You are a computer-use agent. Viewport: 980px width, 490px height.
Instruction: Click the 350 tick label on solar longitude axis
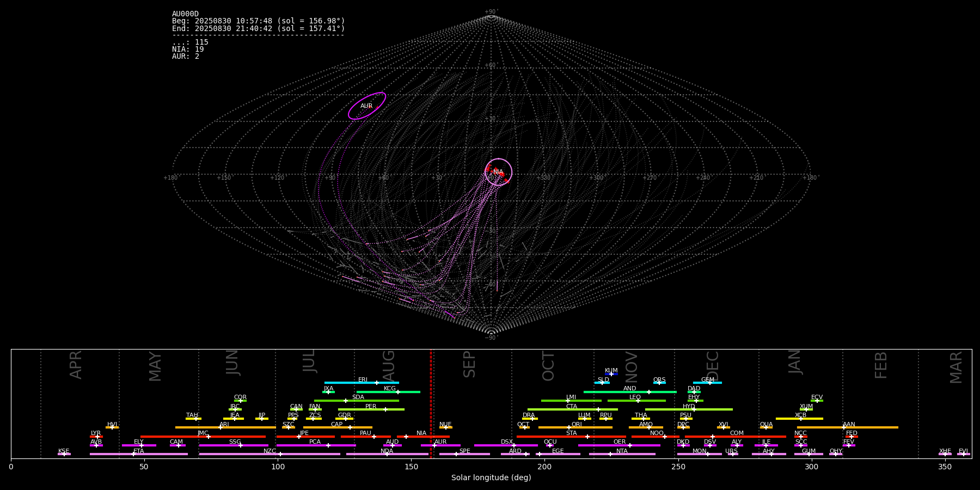pyautogui.click(x=945, y=467)
